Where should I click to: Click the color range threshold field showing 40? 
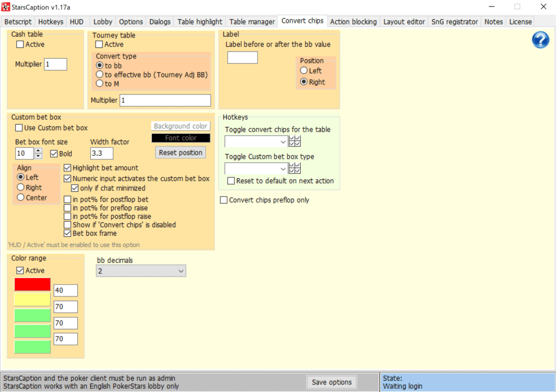(66, 290)
